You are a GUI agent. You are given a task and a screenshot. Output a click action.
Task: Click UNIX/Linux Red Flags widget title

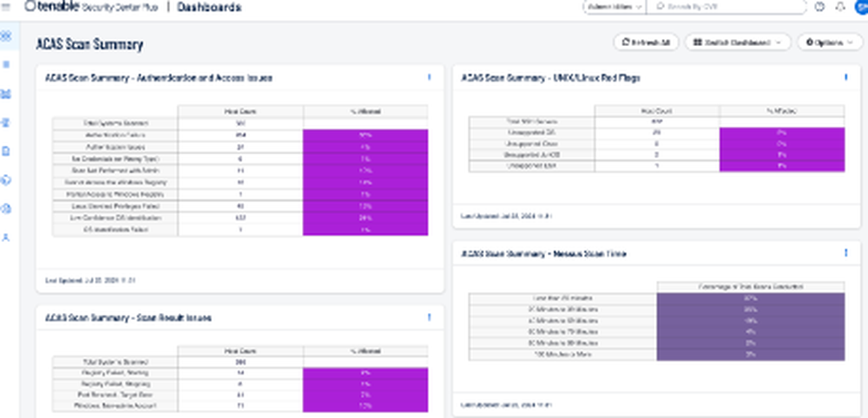[x=551, y=78]
